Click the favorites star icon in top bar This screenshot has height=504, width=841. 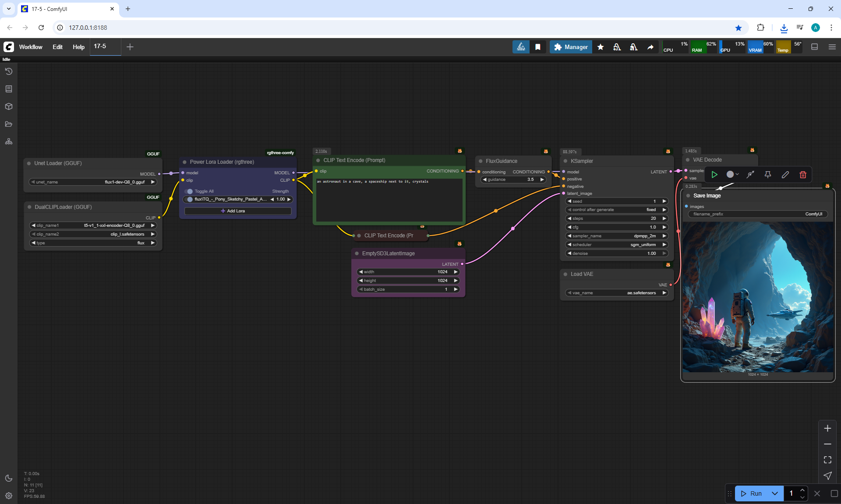click(601, 47)
